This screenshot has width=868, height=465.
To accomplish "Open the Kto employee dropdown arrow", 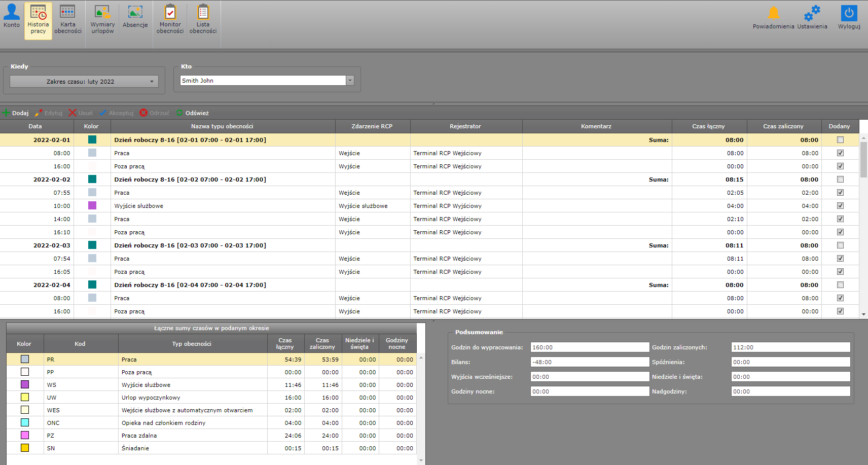I will pyautogui.click(x=350, y=81).
